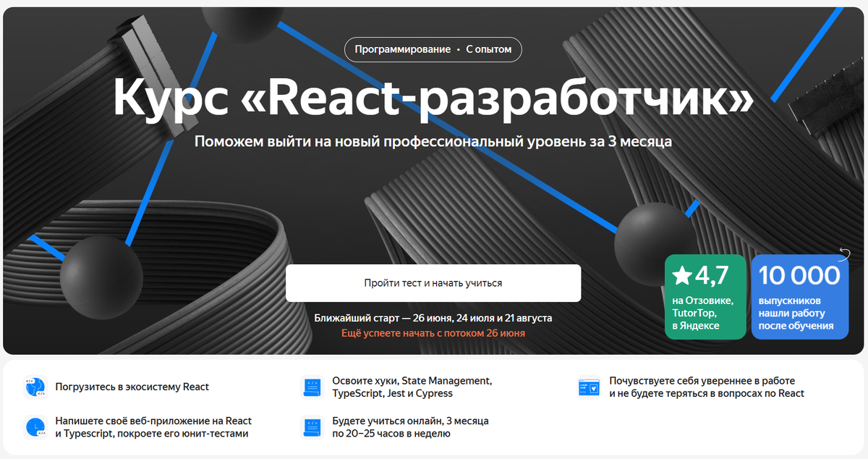Click the blue '10 000 выпускников' badge
The image size is (868, 459).
coord(799,297)
